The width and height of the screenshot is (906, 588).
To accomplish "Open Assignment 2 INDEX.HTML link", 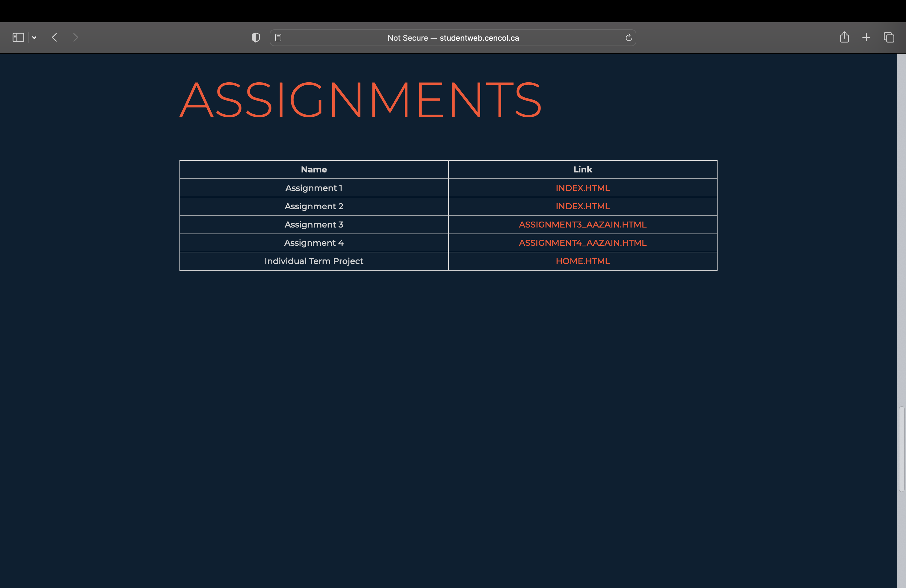I will 582,206.
